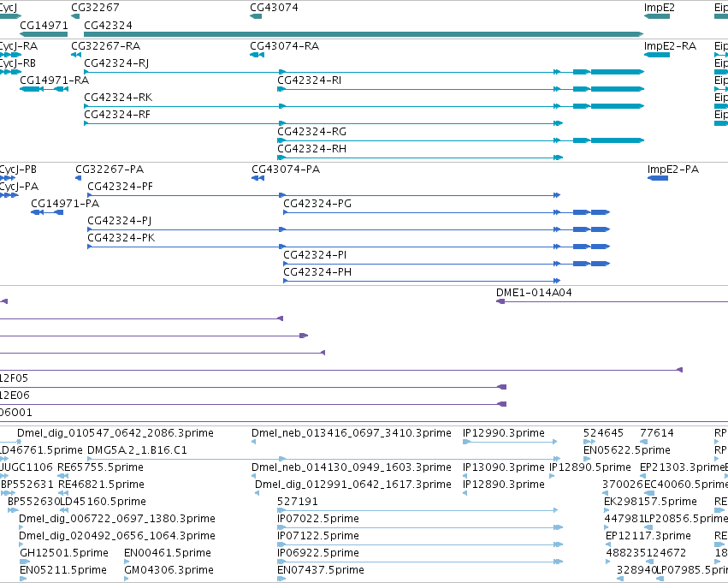Open the CG42324-RK transcript label
The height and width of the screenshot is (583, 728).
(x=118, y=98)
